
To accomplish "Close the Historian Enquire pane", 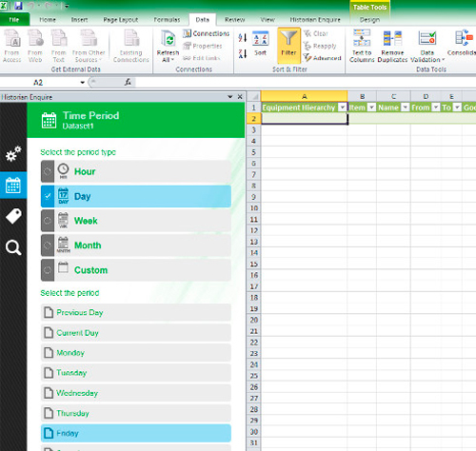I will click(240, 97).
